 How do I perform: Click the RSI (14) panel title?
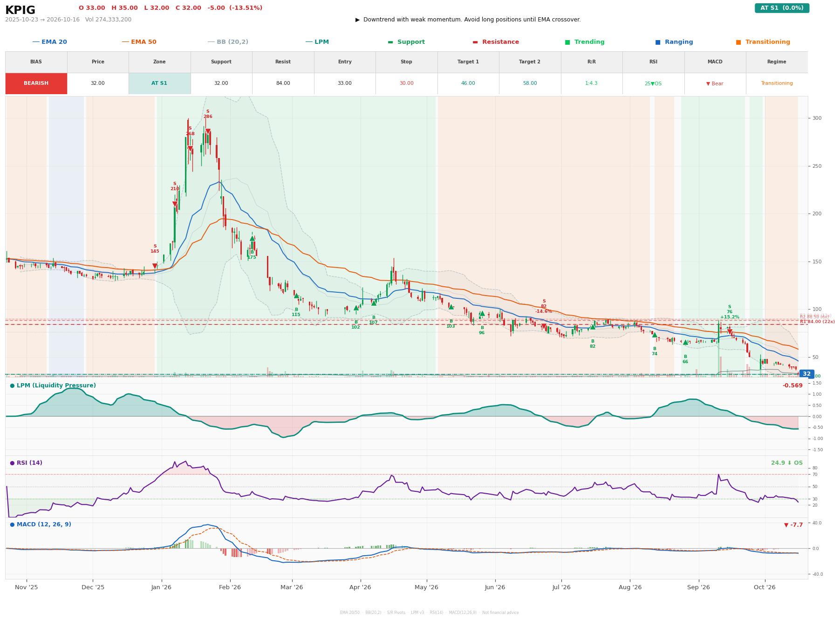[26, 463]
